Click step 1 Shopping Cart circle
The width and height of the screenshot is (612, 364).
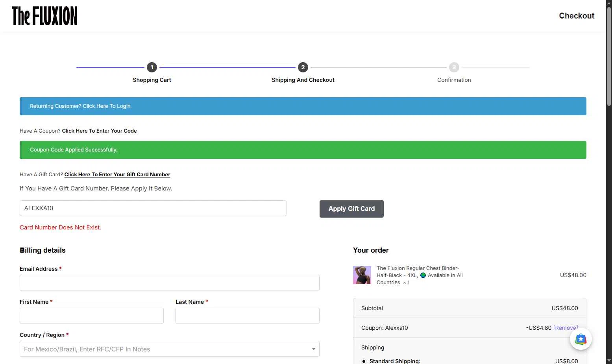pos(152,67)
